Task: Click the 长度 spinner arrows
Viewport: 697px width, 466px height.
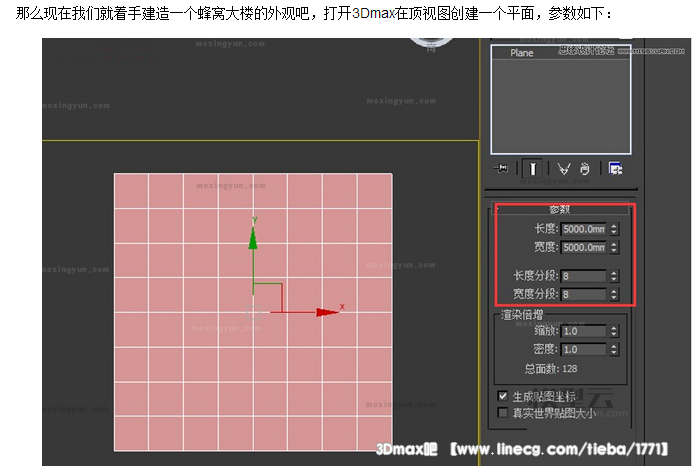Action: (x=614, y=229)
